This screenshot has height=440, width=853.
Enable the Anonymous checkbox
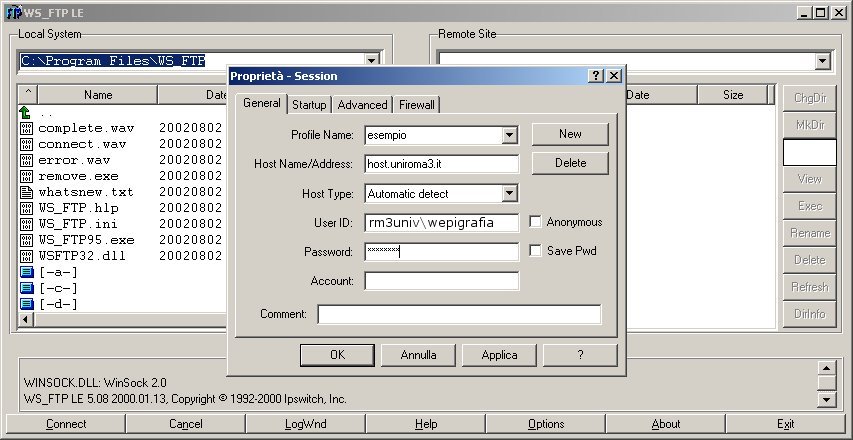coord(535,222)
